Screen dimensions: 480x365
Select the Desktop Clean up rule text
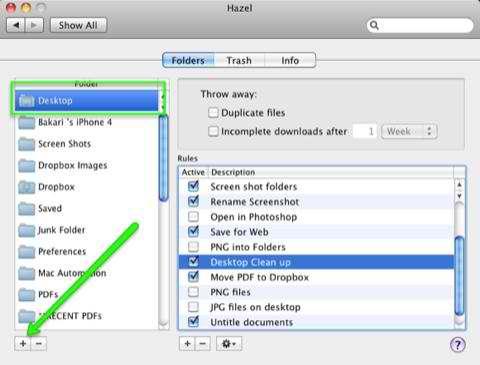coord(250,262)
